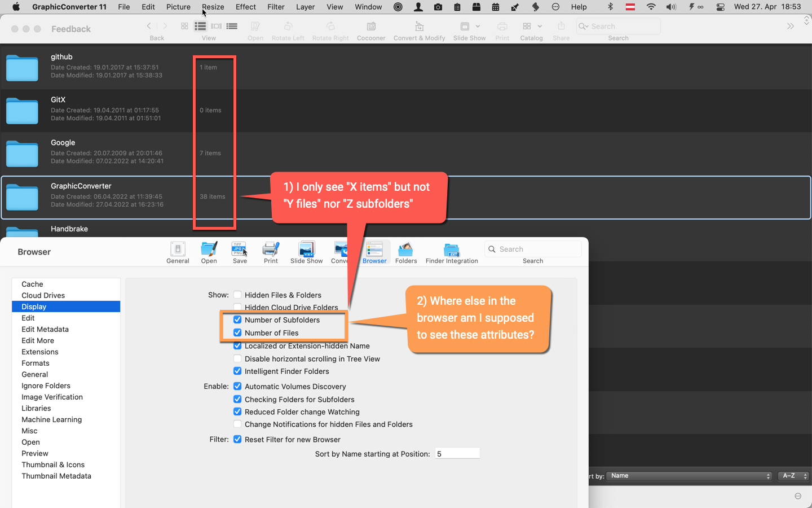The width and height of the screenshot is (812, 508).
Task: Enable Change Notifications for hidden Files
Action: pyautogui.click(x=237, y=424)
